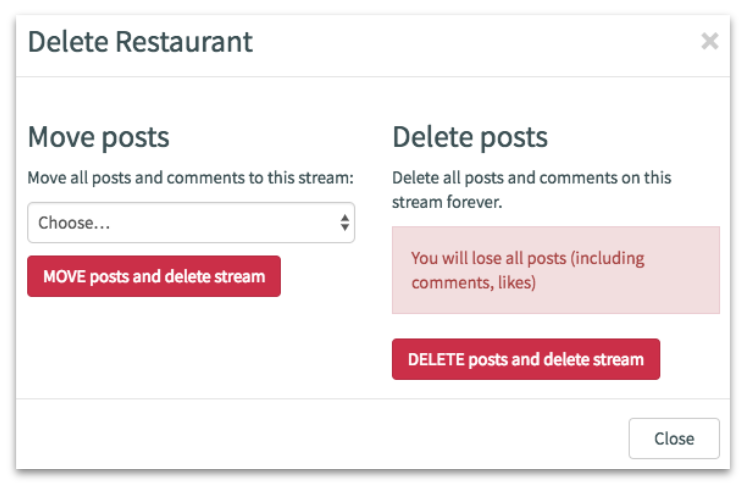Viewport: 747px width, 489px height.
Task: Click the Move posts heading
Action: tap(98, 136)
